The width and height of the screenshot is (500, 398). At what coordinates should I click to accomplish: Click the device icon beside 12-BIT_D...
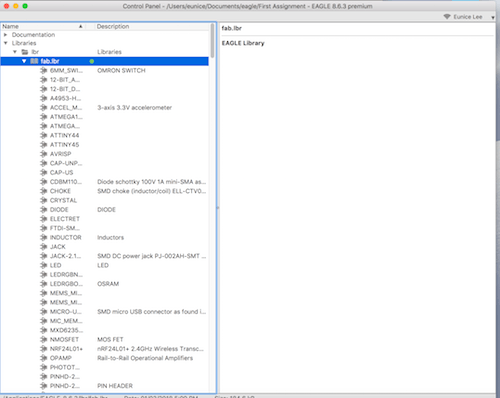(x=43, y=89)
